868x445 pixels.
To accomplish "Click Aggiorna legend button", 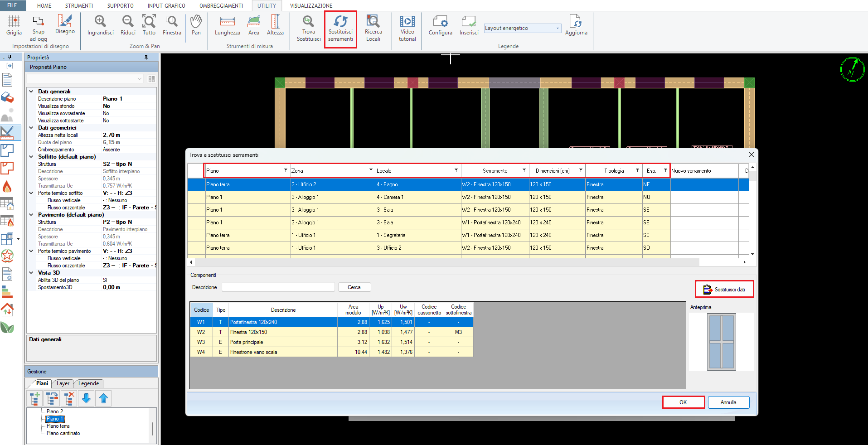I will click(x=576, y=25).
